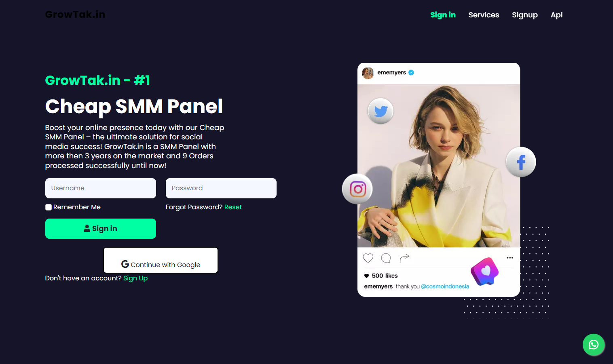Click the green Sign in button
The width and height of the screenshot is (613, 364).
pos(101,229)
